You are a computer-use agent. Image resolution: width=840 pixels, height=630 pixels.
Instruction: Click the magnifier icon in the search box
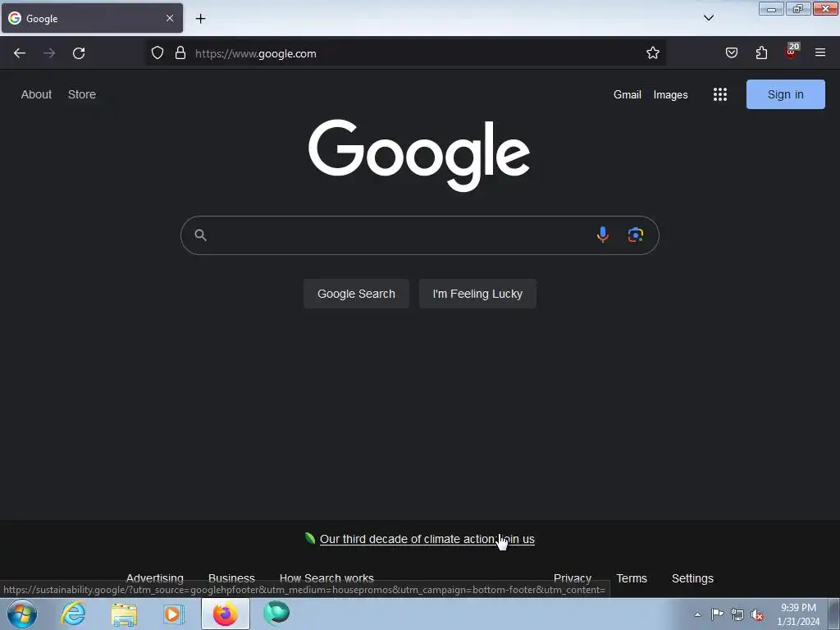[200, 235]
